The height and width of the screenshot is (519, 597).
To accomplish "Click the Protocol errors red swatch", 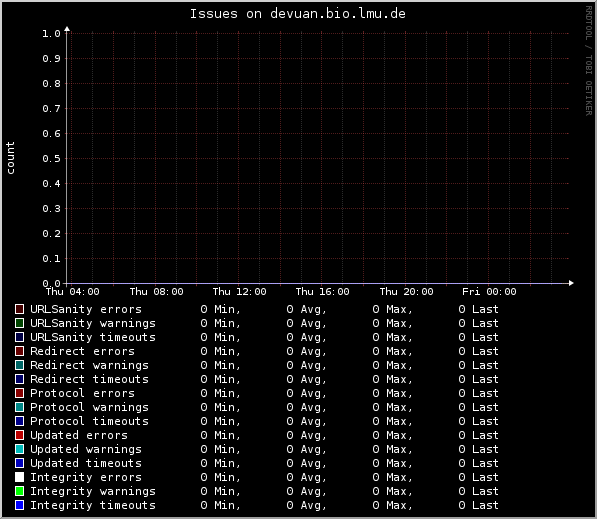I will (x=19, y=393).
